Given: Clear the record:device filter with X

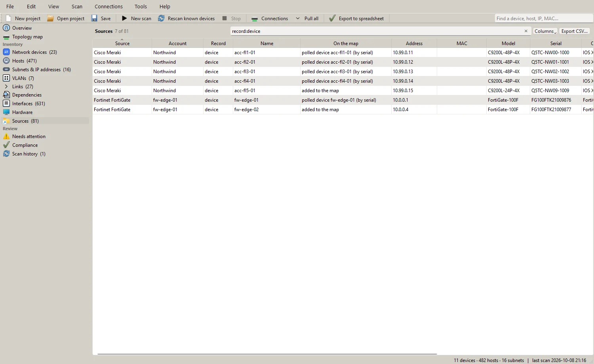Looking at the screenshot, I should pos(526,31).
